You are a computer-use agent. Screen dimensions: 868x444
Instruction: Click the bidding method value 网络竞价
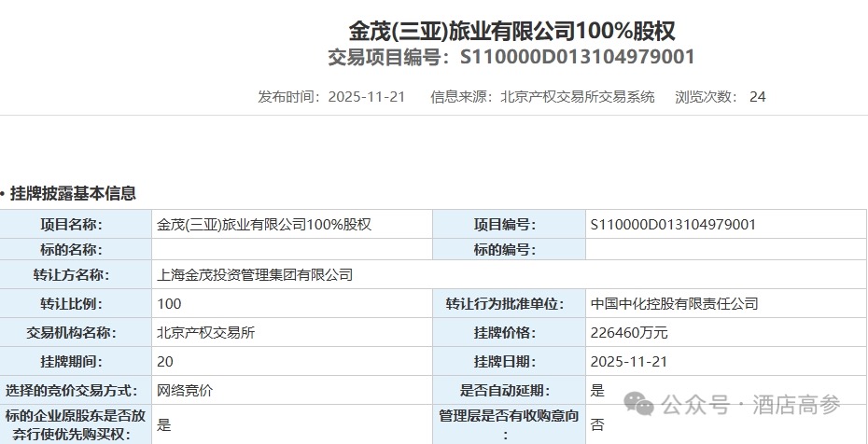pyautogui.click(x=185, y=391)
